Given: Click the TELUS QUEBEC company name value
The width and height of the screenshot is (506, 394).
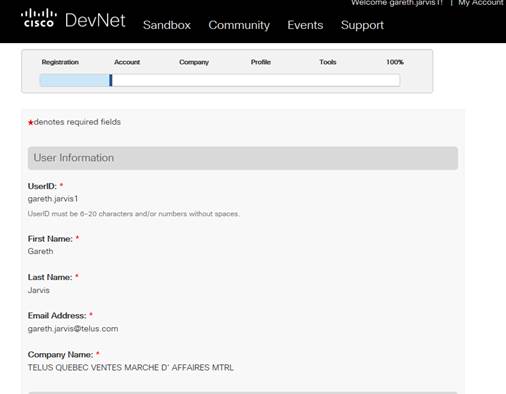Looking at the screenshot, I should 131,368.
